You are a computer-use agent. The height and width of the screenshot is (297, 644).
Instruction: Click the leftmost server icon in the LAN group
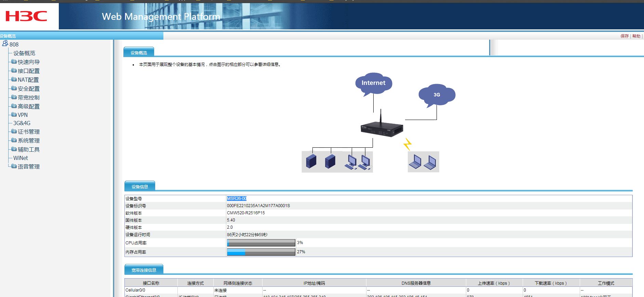(x=311, y=161)
